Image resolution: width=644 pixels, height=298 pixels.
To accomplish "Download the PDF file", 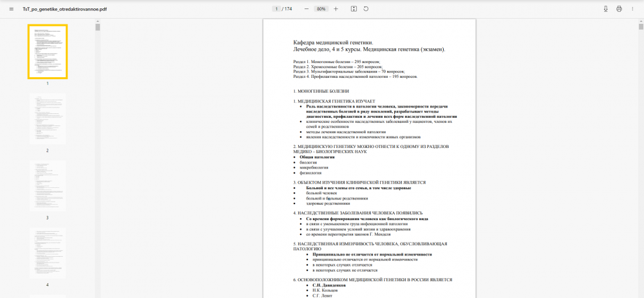I will click(605, 8).
